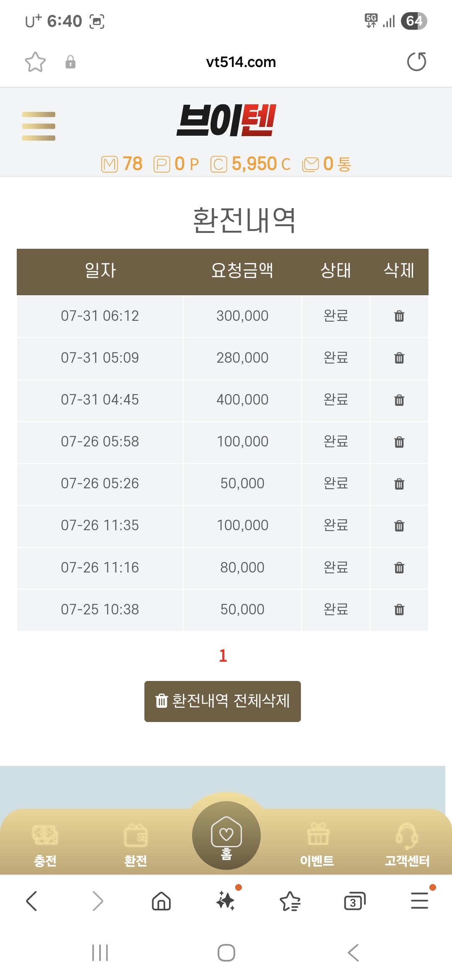The height and width of the screenshot is (980, 452).
Task: Click 환전내역 전체삭제 button
Action: [223, 701]
